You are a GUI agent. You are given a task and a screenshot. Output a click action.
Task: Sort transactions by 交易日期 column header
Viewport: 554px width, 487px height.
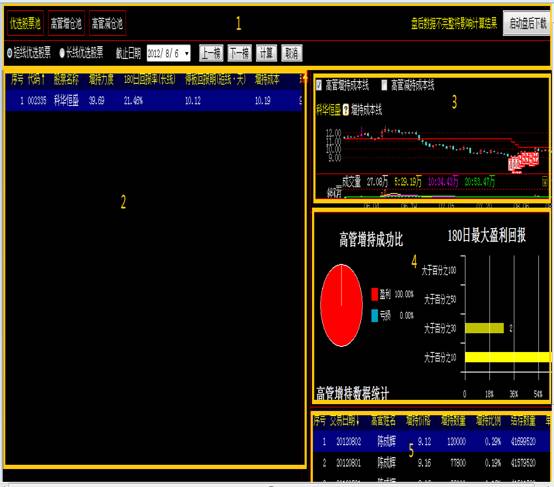pos(344,421)
